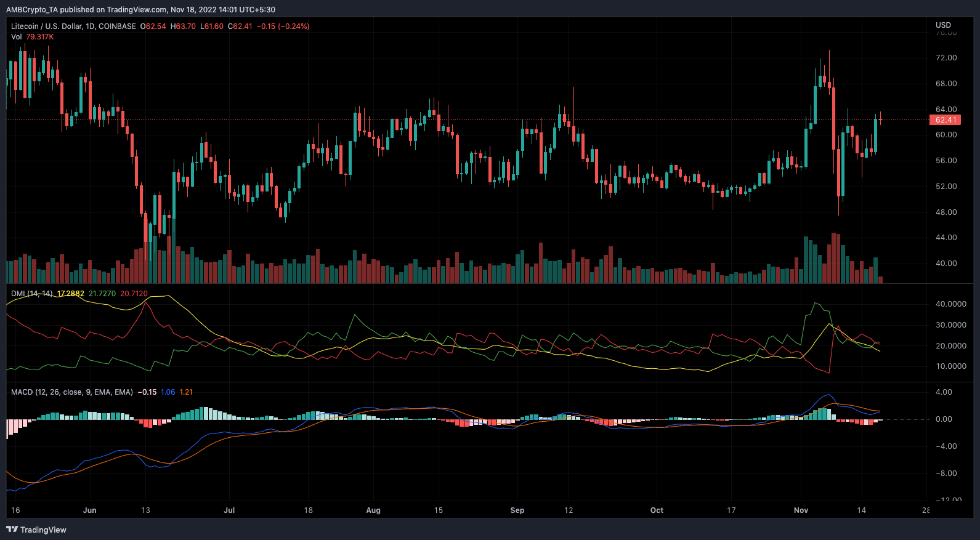Click the MACD histogram value −0.15
The height and width of the screenshot is (540, 980).
(x=147, y=392)
